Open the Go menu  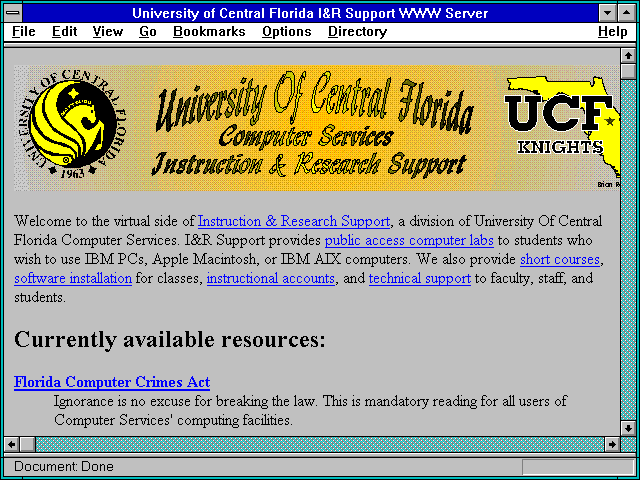tap(147, 32)
